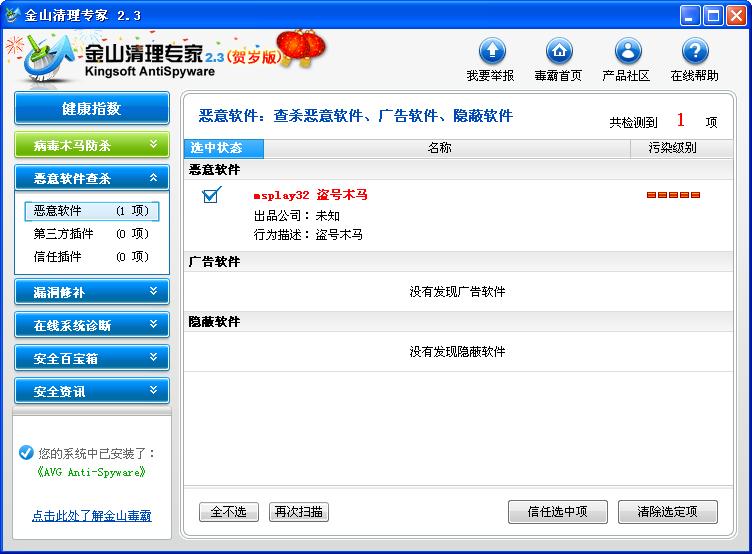Image resolution: width=752 pixels, height=554 pixels.
Task: Click the red pollution level bar
Action: point(673,195)
